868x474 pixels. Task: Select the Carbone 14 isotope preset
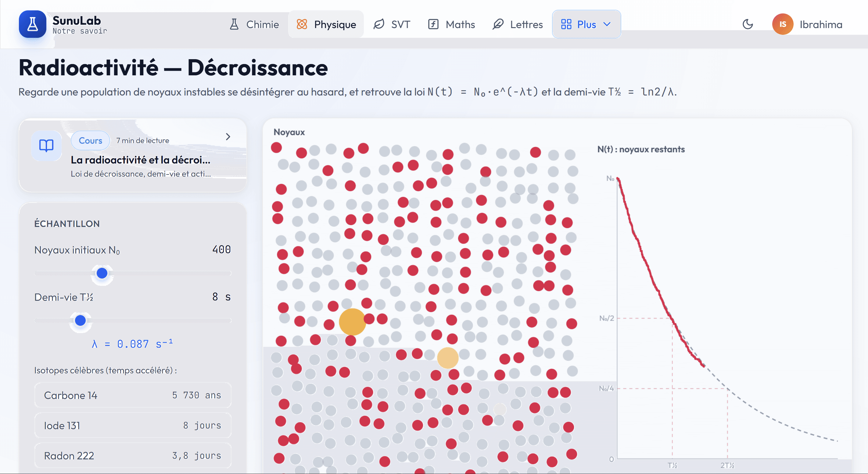click(133, 395)
